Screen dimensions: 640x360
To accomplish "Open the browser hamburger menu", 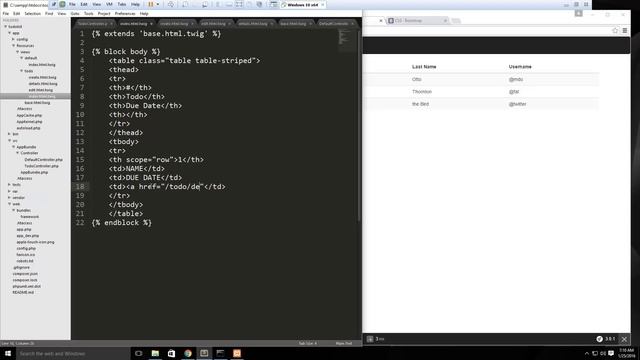I will [x=624, y=31].
